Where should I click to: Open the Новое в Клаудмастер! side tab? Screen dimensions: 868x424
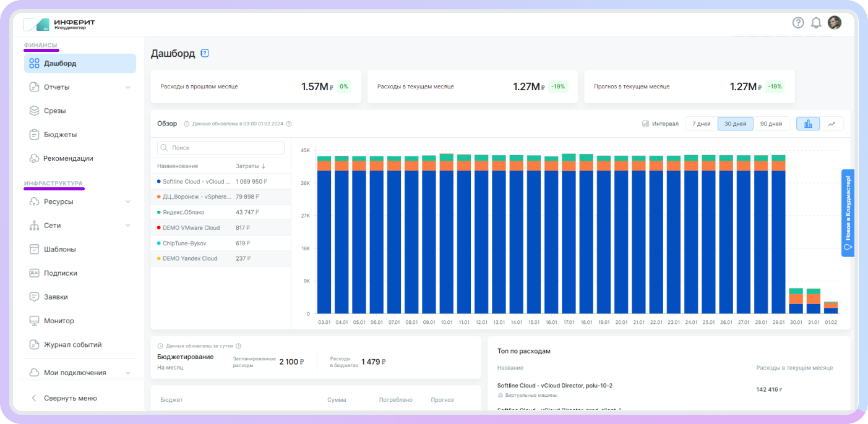(x=848, y=213)
